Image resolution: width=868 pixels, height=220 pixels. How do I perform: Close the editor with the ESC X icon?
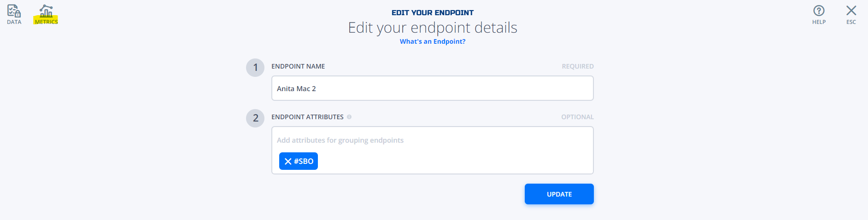tap(851, 11)
